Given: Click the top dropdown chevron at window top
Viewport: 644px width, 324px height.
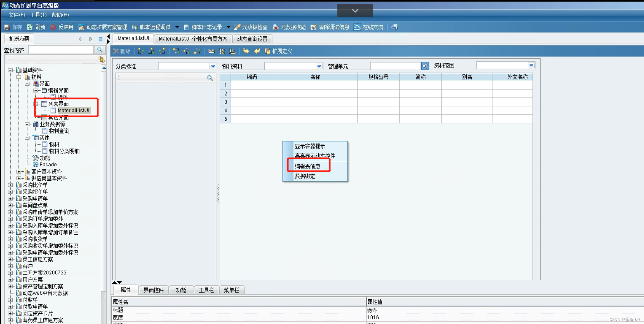Looking at the screenshot, I should (x=355, y=11).
